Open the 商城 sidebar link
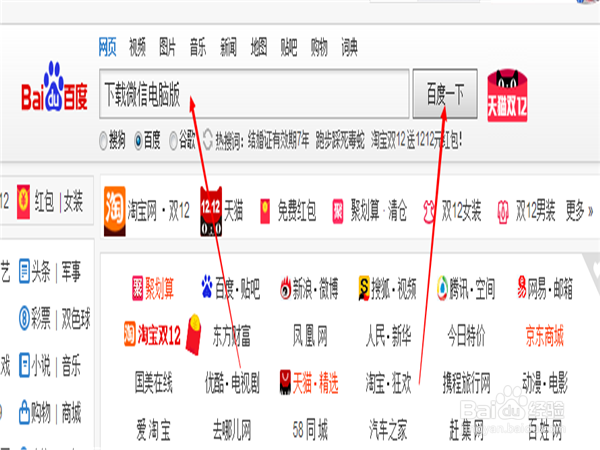 [x=72, y=412]
